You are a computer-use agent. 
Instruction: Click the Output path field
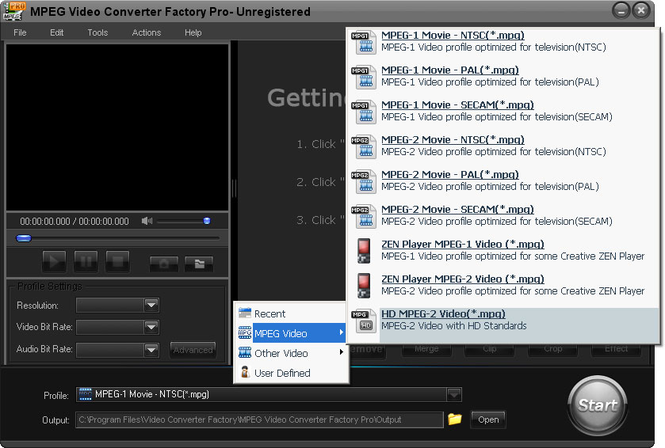[260, 420]
